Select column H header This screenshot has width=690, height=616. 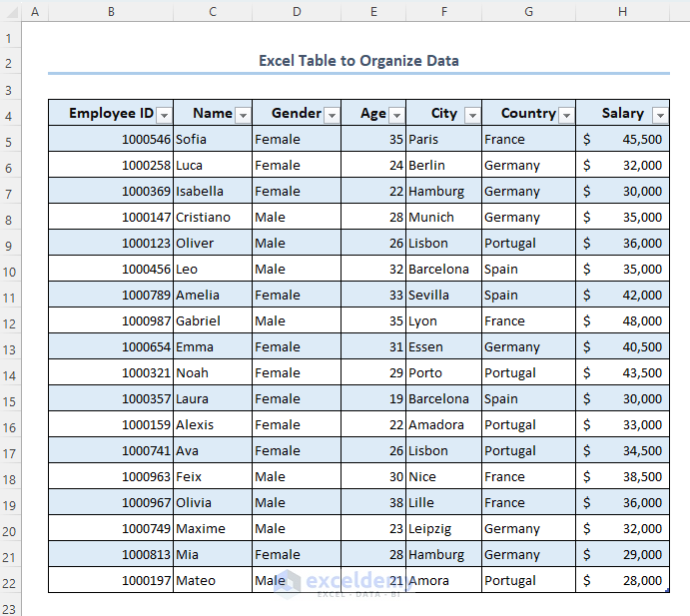click(x=623, y=11)
